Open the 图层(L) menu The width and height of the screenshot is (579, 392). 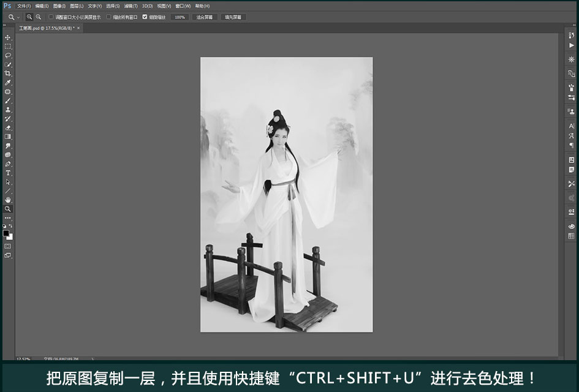(x=77, y=6)
